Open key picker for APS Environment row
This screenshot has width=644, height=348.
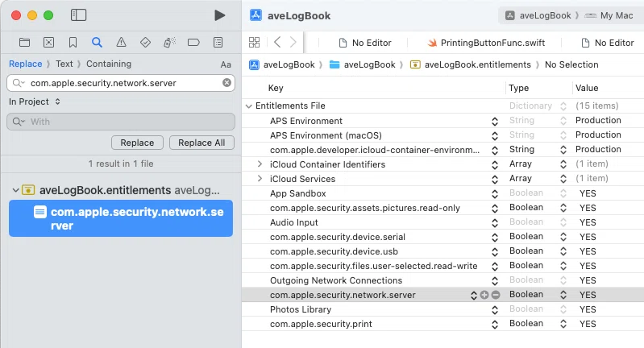tap(495, 121)
